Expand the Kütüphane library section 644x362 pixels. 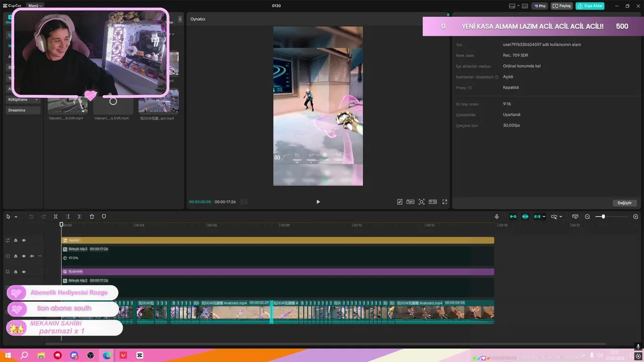[23, 100]
